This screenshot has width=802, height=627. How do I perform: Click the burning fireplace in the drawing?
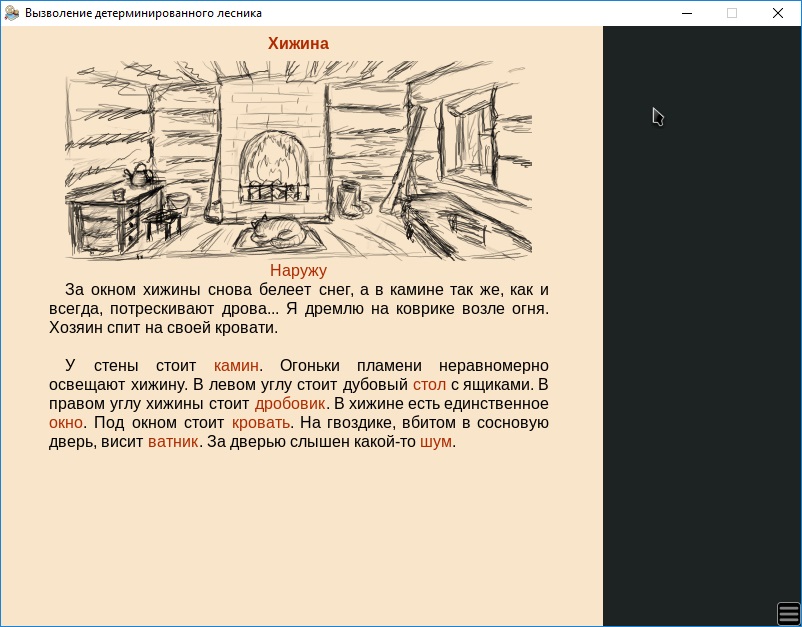pyautogui.click(x=272, y=165)
